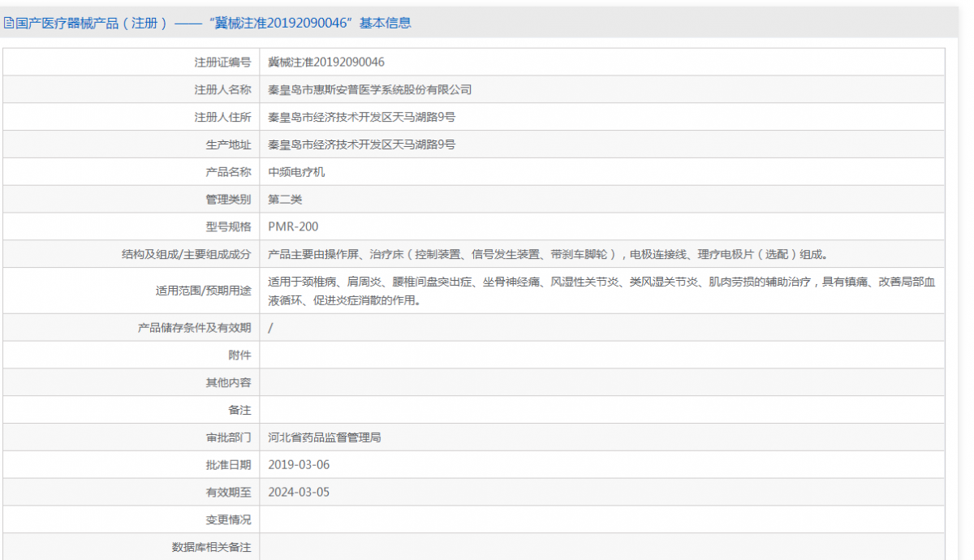Select product name 中频电疗机

tap(296, 172)
